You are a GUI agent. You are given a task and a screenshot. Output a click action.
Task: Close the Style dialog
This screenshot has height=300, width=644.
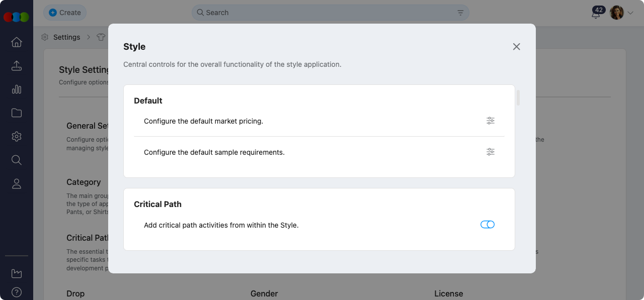516,47
